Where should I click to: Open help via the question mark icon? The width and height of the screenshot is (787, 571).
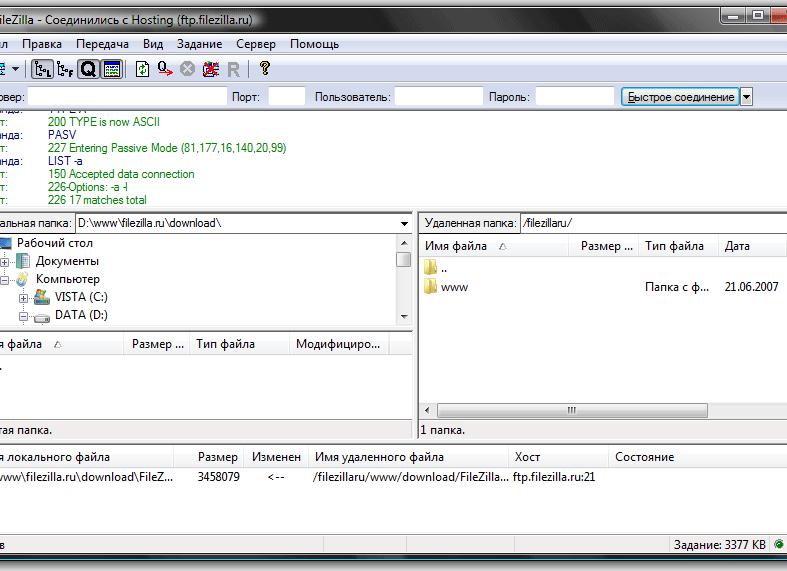coord(265,68)
